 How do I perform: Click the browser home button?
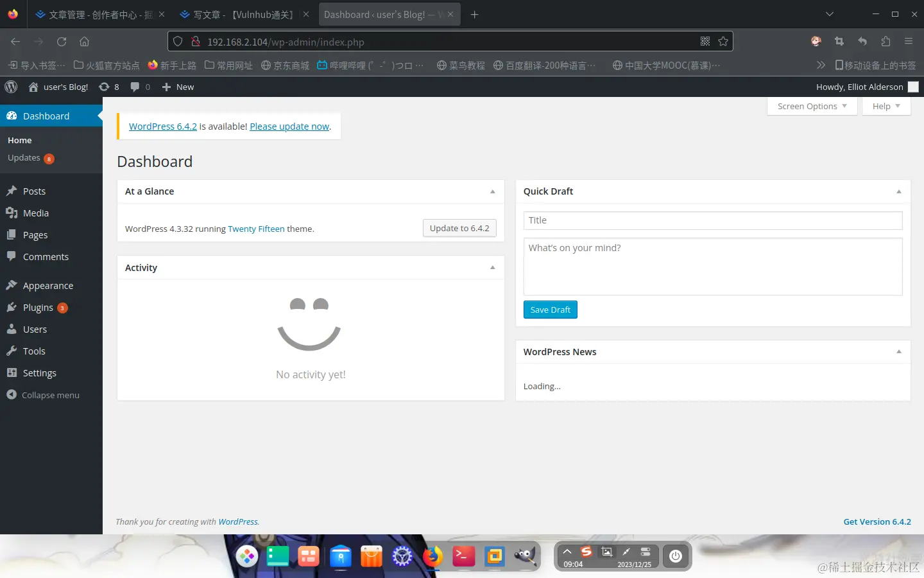point(84,42)
